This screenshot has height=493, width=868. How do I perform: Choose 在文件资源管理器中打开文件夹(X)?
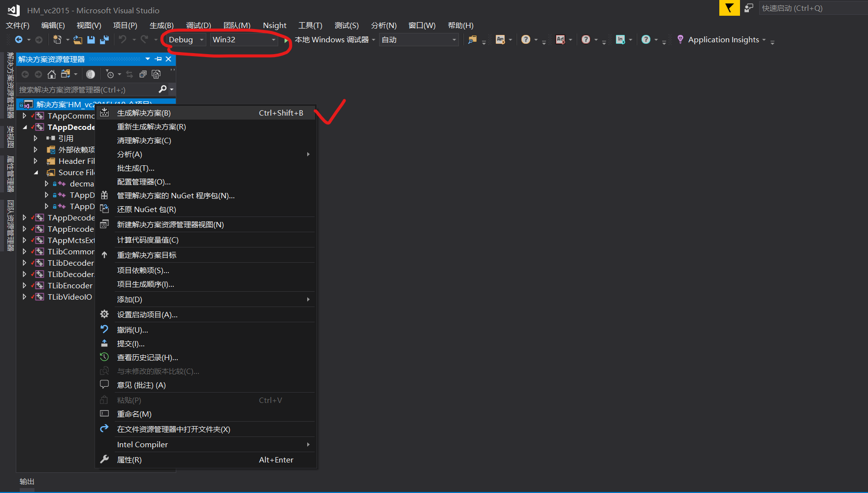[205, 430]
